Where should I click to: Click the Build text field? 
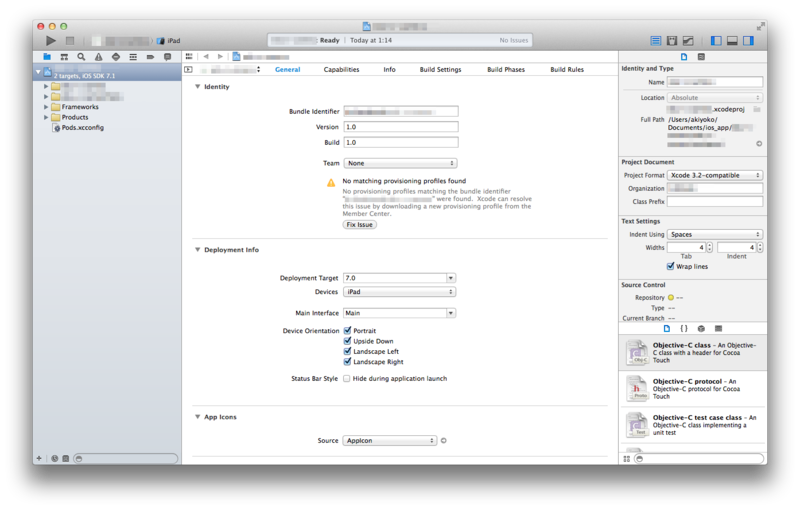[401, 142]
